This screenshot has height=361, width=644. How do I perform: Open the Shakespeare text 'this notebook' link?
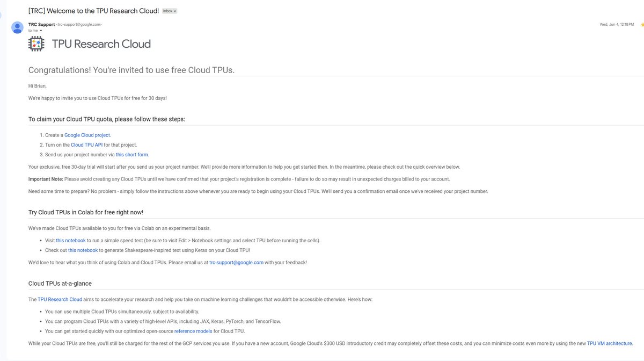(83, 250)
